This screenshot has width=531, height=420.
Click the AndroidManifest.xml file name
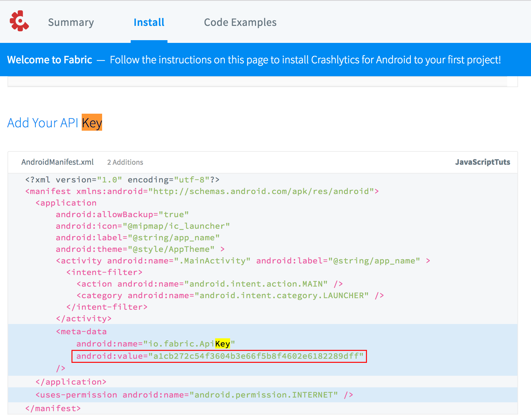coord(58,162)
